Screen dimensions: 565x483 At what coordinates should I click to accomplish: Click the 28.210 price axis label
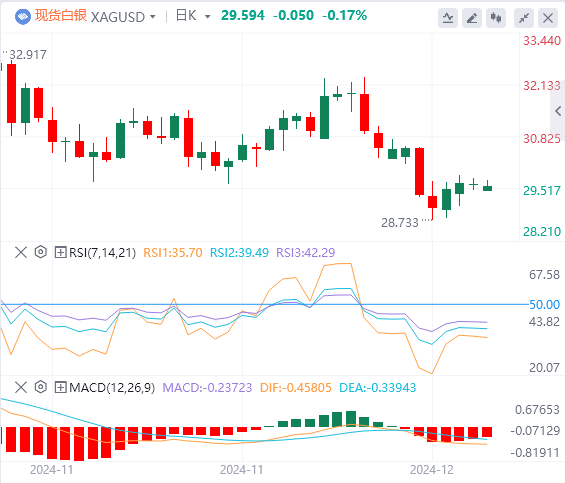point(542,231)
